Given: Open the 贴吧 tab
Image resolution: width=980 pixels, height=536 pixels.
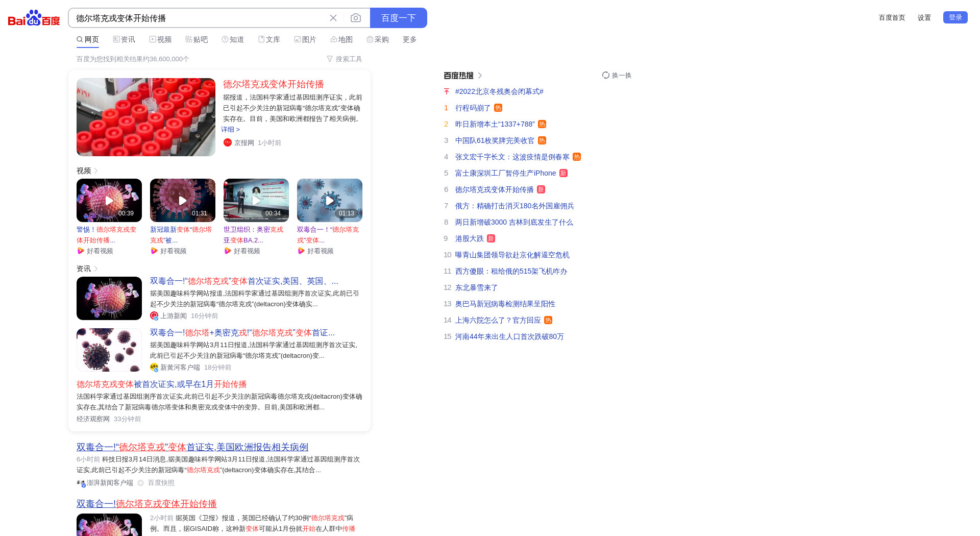Looking at the screenshot, I should click(197, 39).
